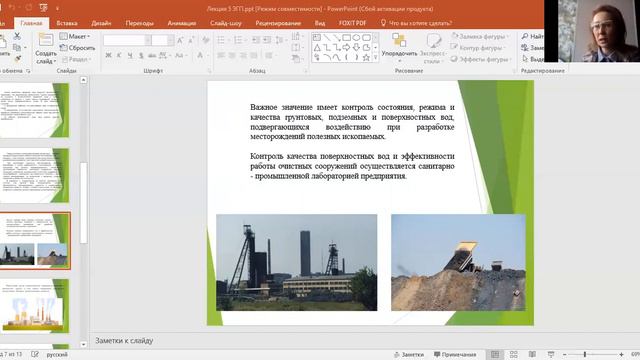The image size is (640, 360).
Task: Click Примечания button in status bar
Action: (x=455, y=355)
